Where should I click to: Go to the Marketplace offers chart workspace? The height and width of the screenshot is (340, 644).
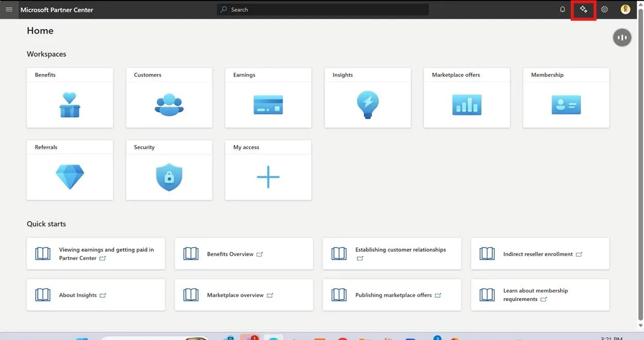467,98
